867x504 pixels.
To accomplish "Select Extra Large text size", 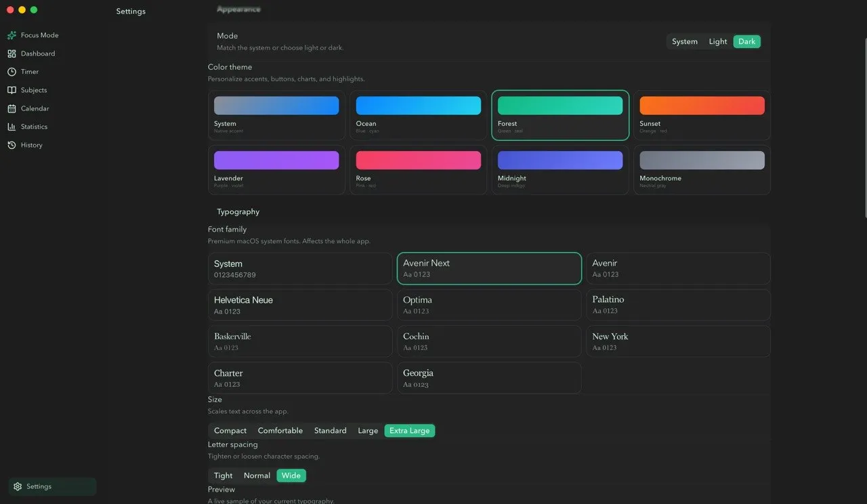I will pyautogui.click(x=410, y=431).
